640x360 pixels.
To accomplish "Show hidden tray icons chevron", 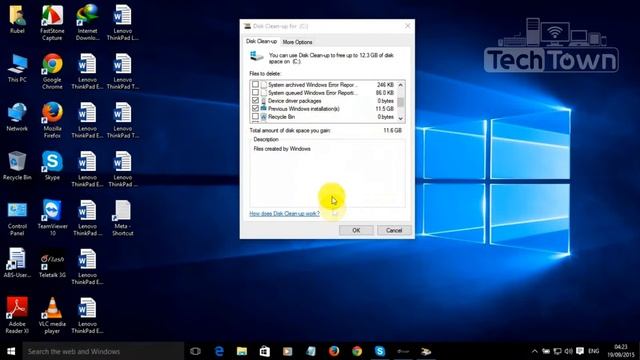I will click(534, 351).
